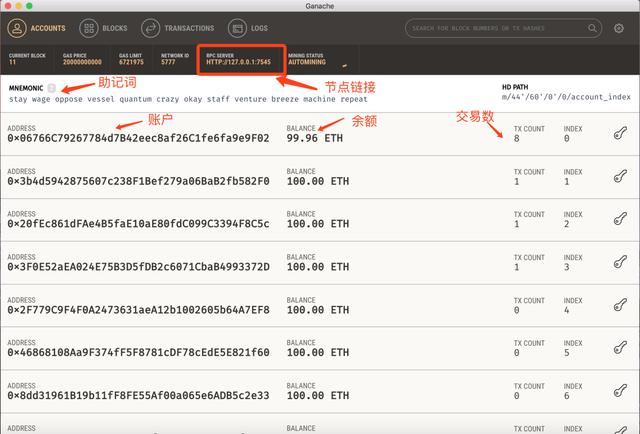Image resolution: width=640 pixels, height=434 pixels.
Task: Click the 99.96 ETH balance
Action: click(x=315, y=138)
